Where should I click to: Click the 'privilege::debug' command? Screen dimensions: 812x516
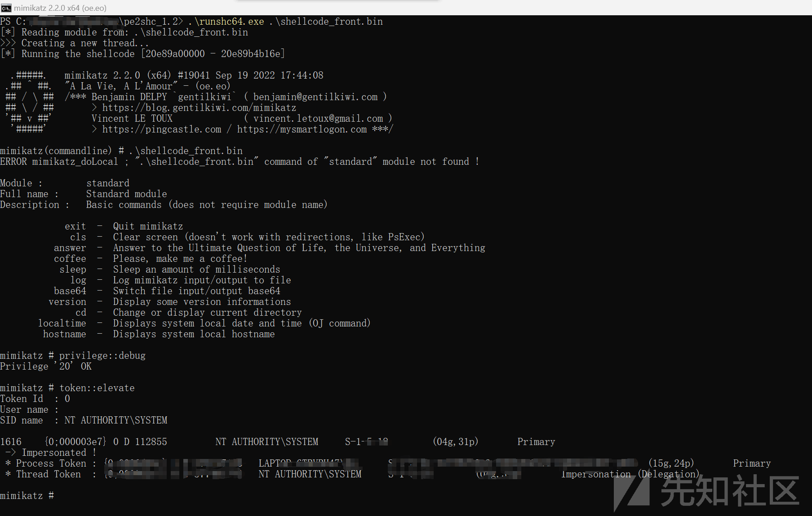(102, 356)
